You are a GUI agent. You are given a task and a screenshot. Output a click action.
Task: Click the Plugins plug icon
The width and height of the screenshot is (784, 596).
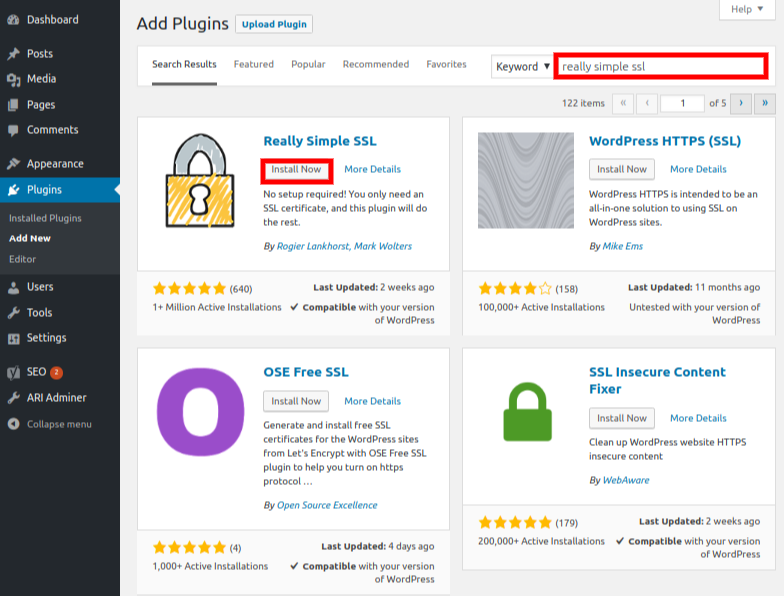(14, 190)
